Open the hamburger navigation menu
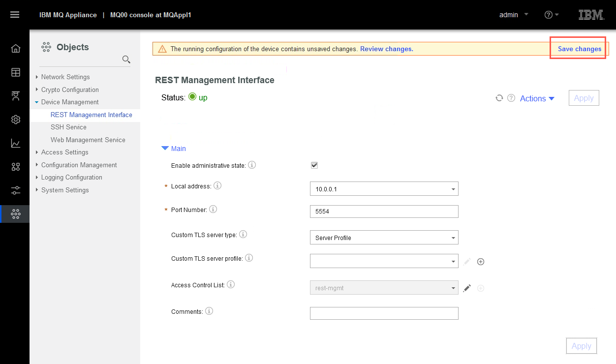 pos(15,15)
